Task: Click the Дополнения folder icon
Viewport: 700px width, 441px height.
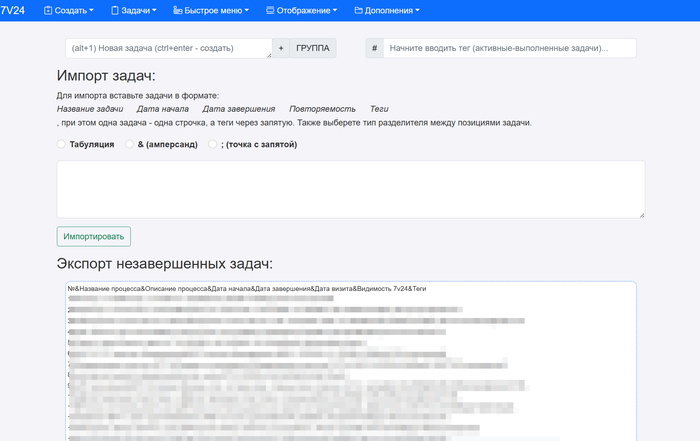Action: pos(359,11)
